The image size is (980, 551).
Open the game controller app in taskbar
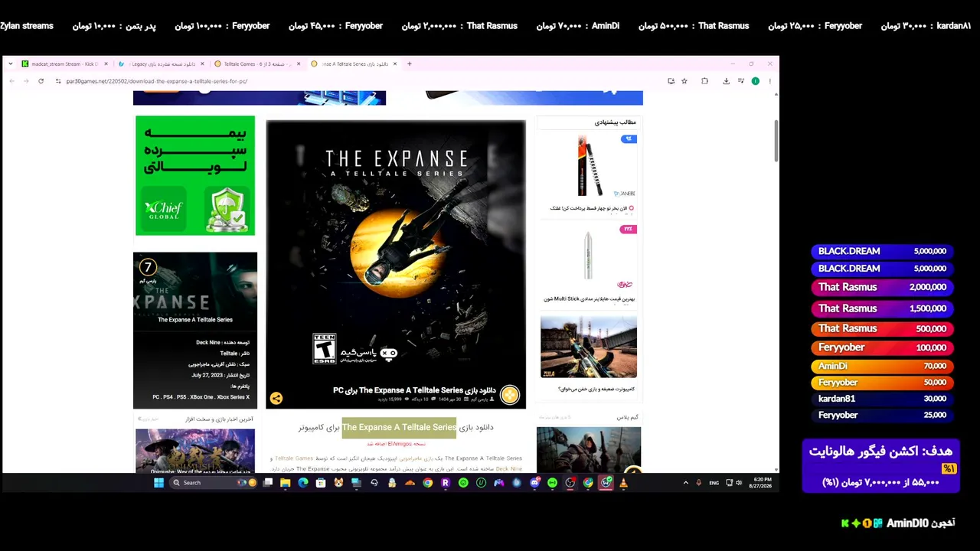[498, 483]
